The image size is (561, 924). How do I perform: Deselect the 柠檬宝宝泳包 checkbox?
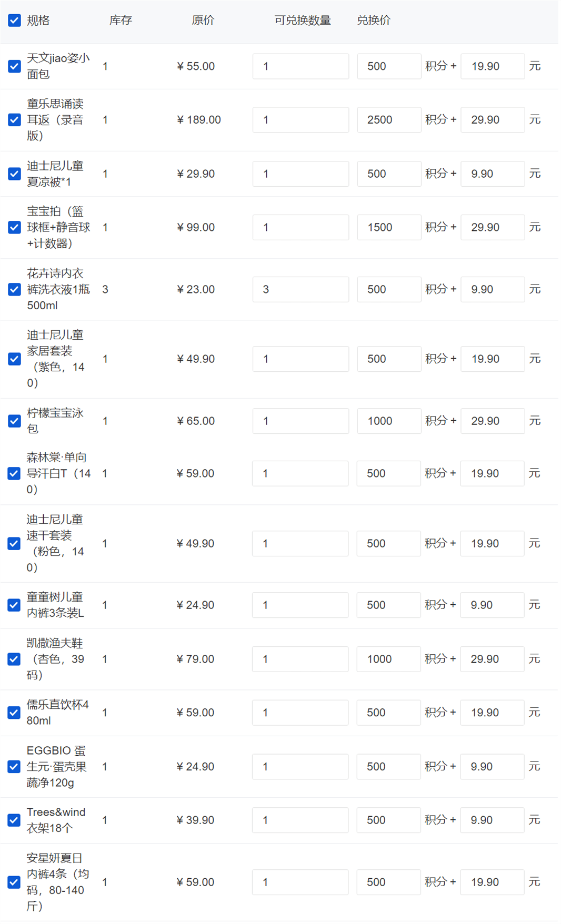(x=15, y=421)
